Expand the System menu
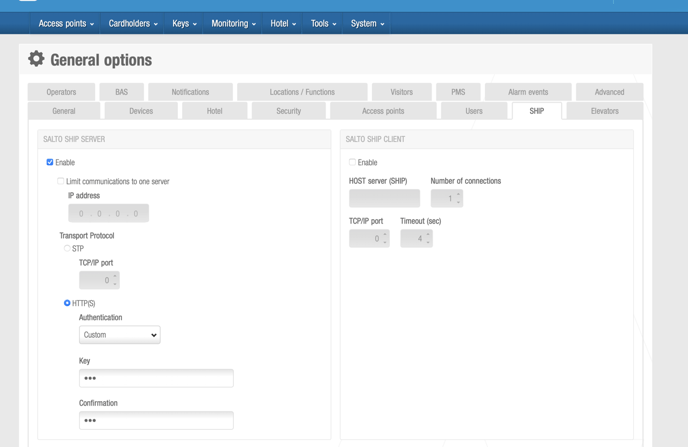This screenshot has width=688, height=447. (x=367, y=23)
